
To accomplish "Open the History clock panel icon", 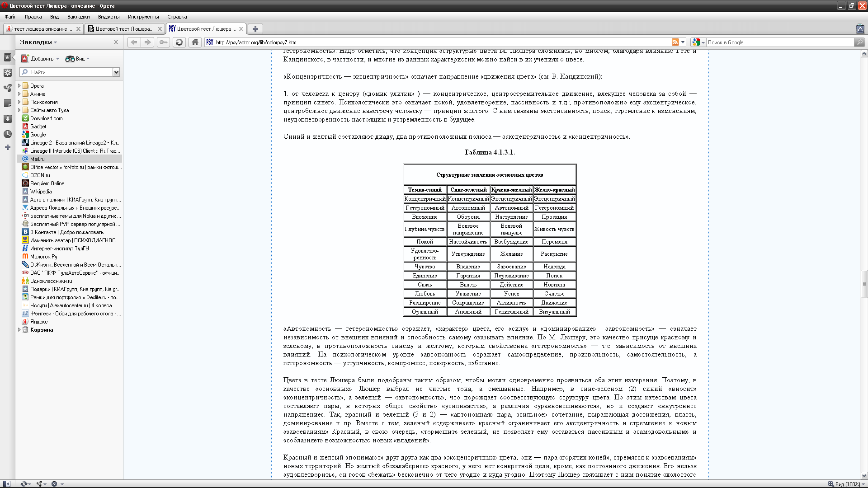I will click(x=7, y=134).
